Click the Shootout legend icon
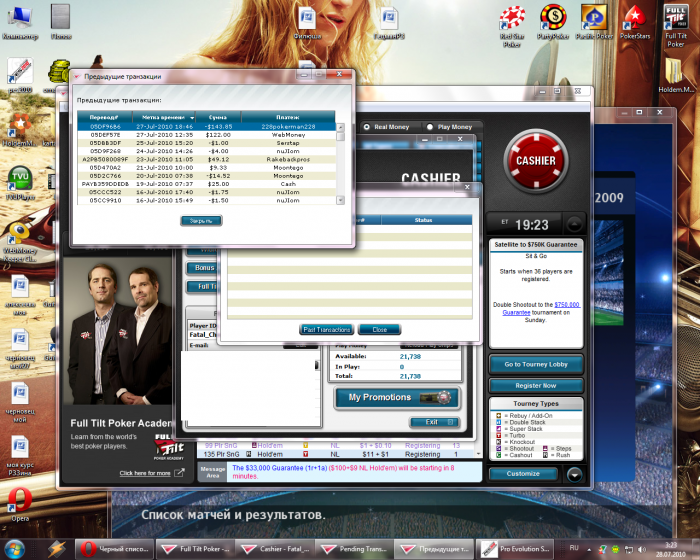 point(498,448)
